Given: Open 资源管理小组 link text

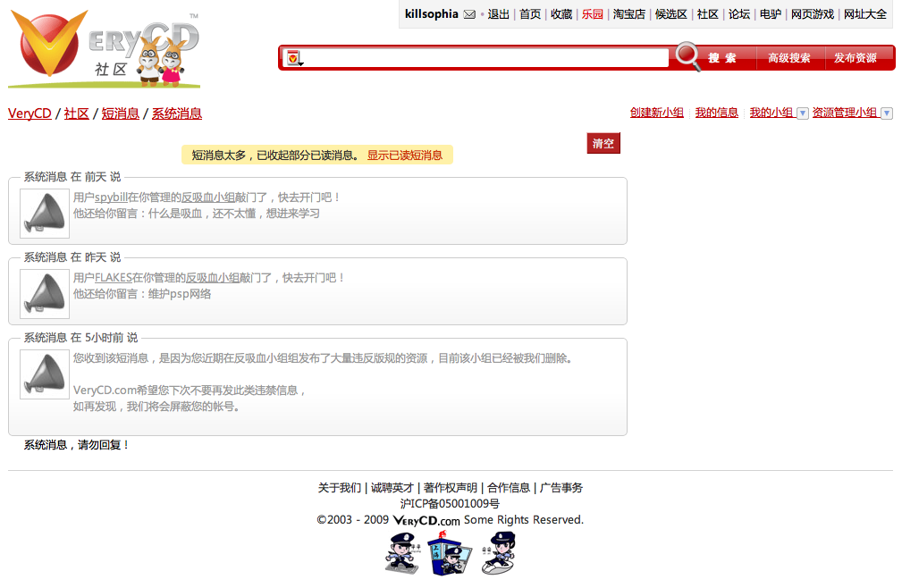Looking at the screenshot, I should click(845, 113).
